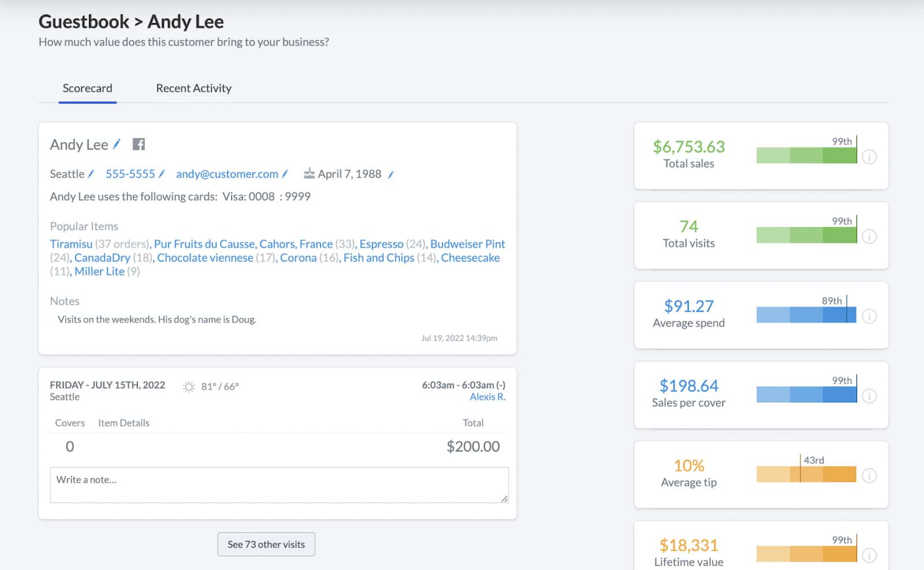Viewport: 924px width, 570px height.
Task: Open the CanadaDry item link
Action: [x=102, y=258]
